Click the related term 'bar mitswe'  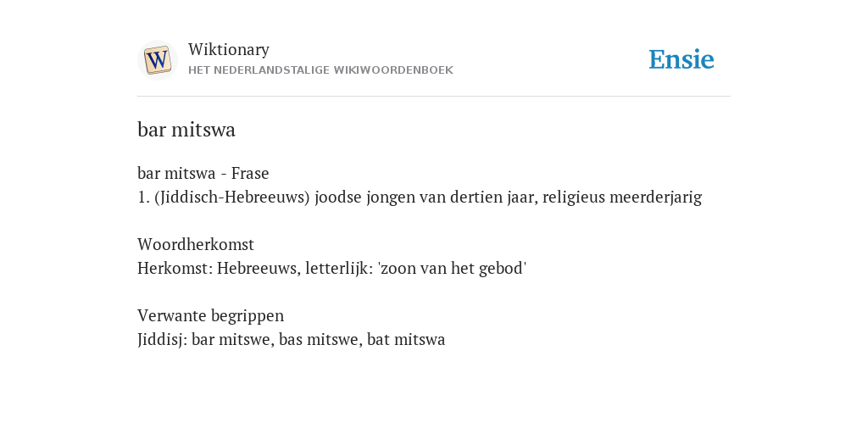point(231,339)
